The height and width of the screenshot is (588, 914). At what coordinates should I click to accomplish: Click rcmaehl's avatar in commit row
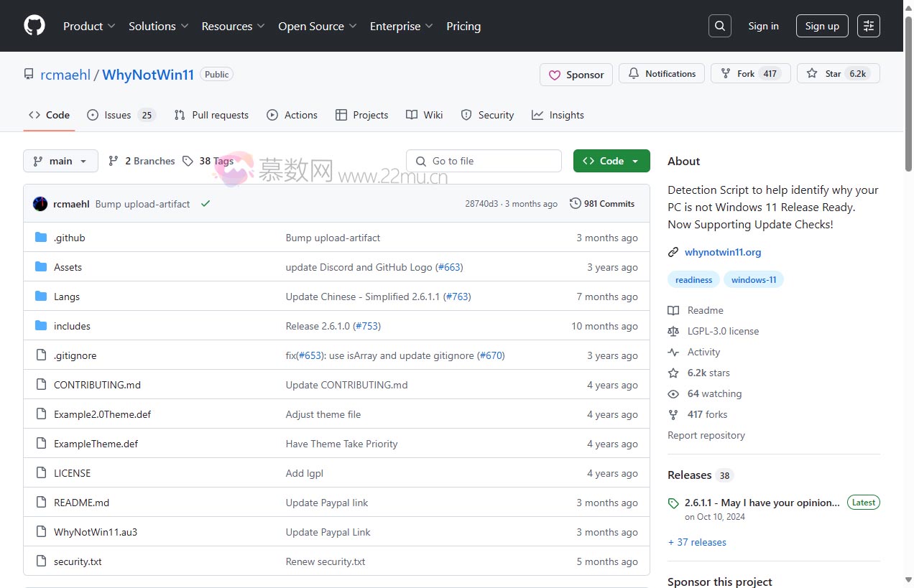pos(40,204)
